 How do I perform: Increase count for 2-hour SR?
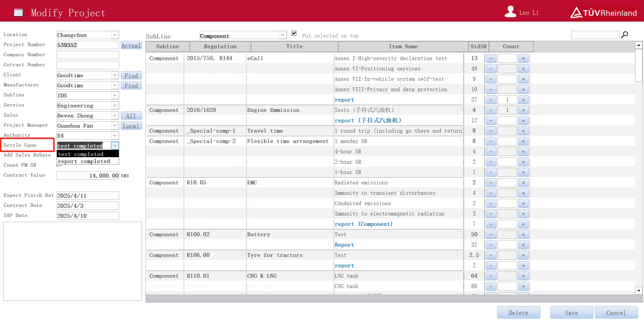point(523,162)
